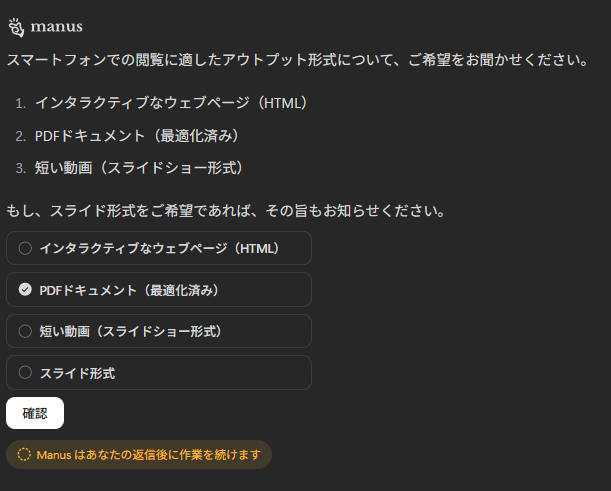Click the Manus はあなたの返信後に作業を続けます status text
The width and height of the screenshot is (611, 491).
click(x=148, y=455)
